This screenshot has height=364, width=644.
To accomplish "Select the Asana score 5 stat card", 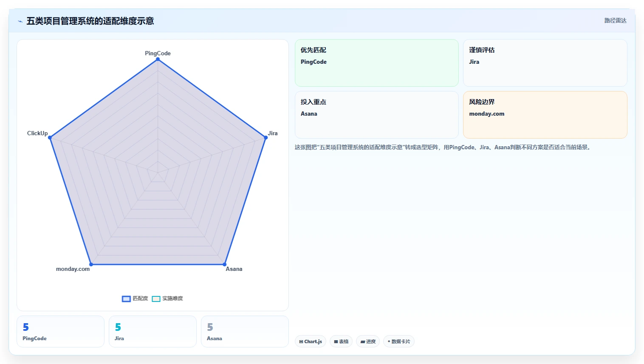I will pos(245,331).
